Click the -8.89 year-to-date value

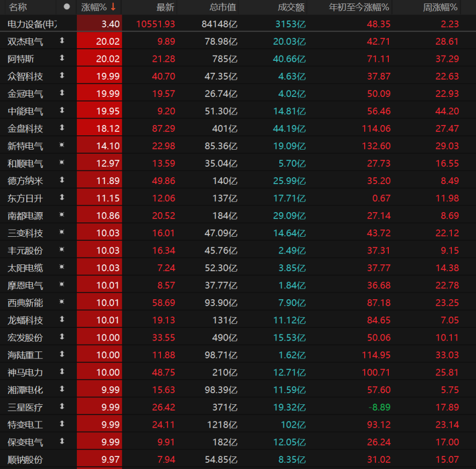(380, 407)
